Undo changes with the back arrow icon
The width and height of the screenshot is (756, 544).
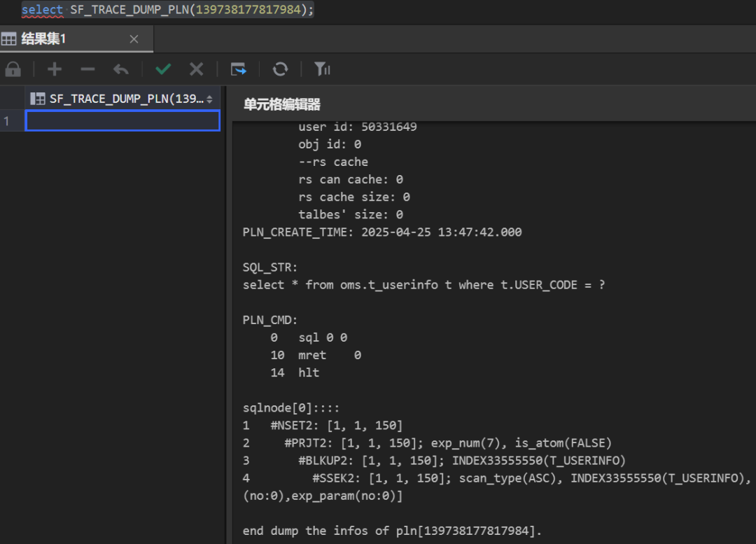click(121, 69)
